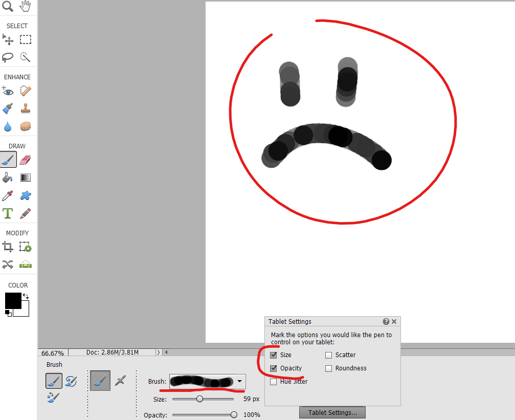Enable the Scatter tablet option

[x=328, y=355]
